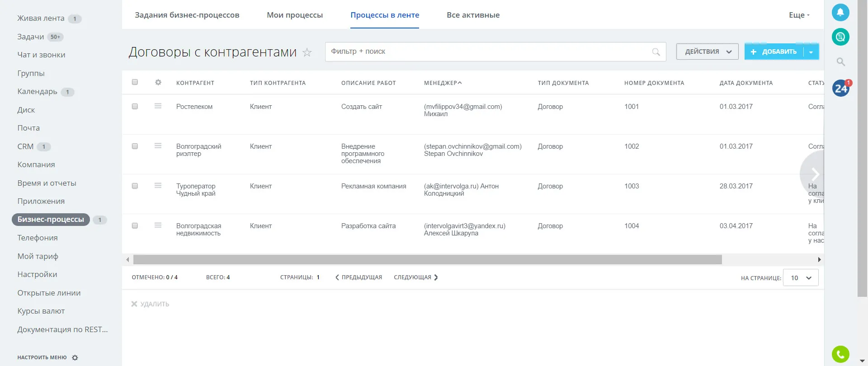Open Диск sidebar item
This screenshot has height=366, width=868.
click(x=26, y=110)
